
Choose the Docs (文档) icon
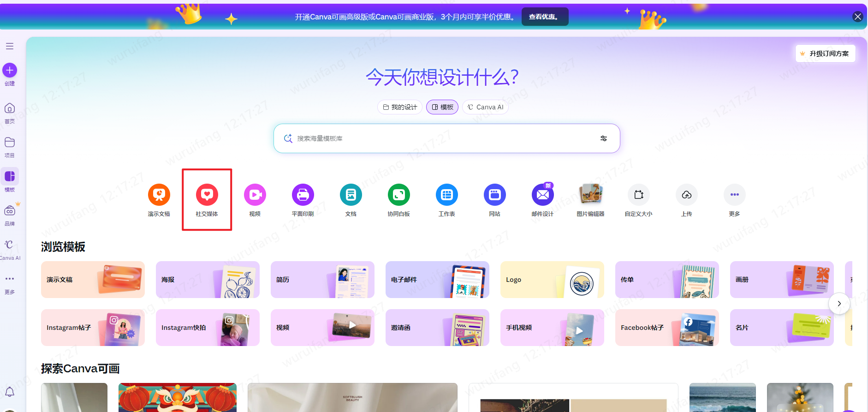click(351, 195)
